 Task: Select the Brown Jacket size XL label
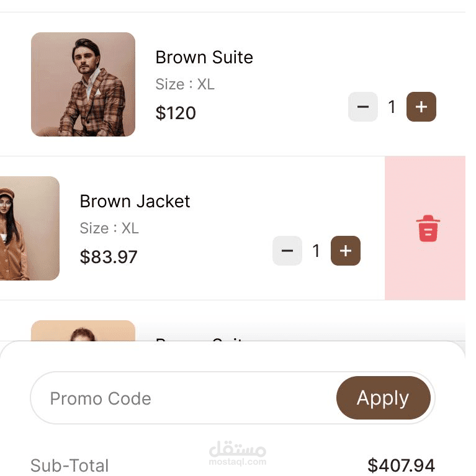click(x=109, y=228)
